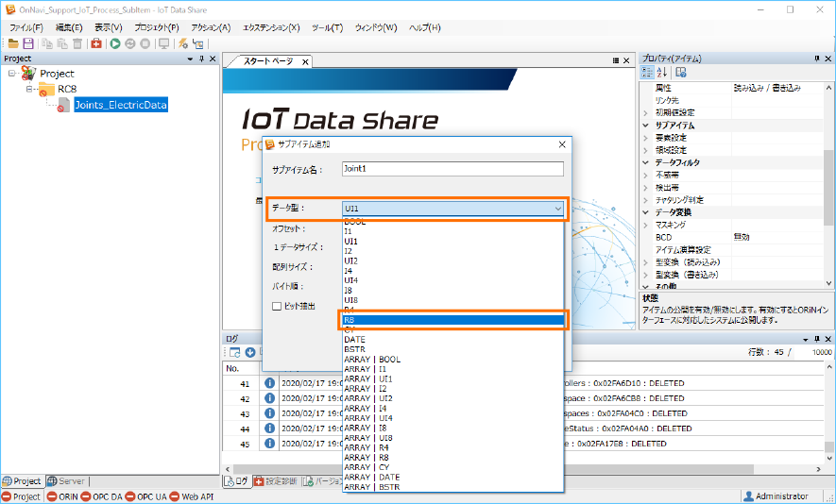Click the monitor icon in the toolbar

[164, 43]
